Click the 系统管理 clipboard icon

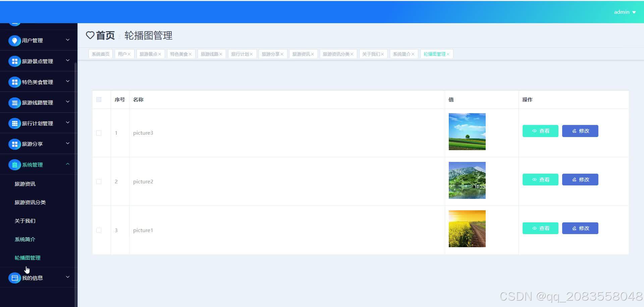tap(14, 165)
